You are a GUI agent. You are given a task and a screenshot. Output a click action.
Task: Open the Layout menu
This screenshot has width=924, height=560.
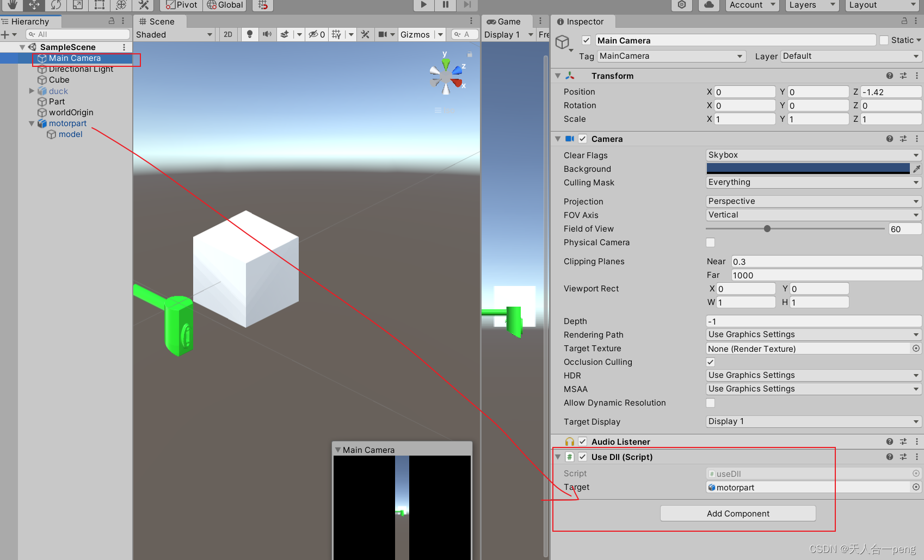(x=880, y=5)
